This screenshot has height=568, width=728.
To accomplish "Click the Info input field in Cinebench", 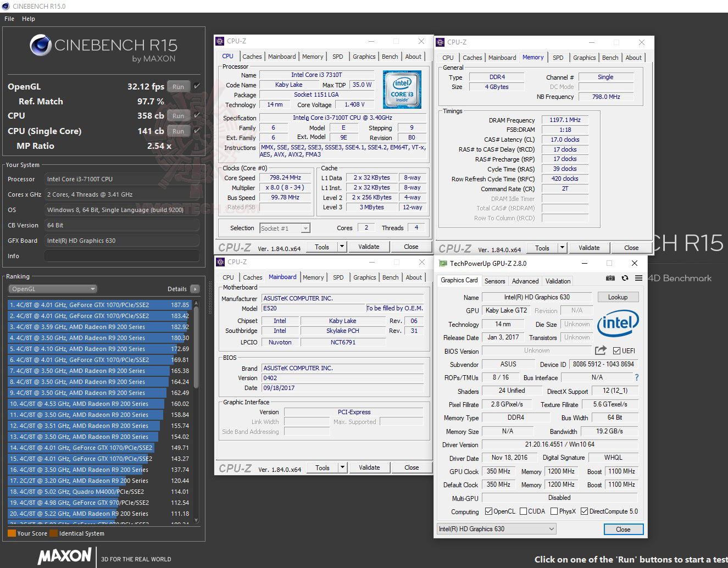I will click(x=121, y=256).
